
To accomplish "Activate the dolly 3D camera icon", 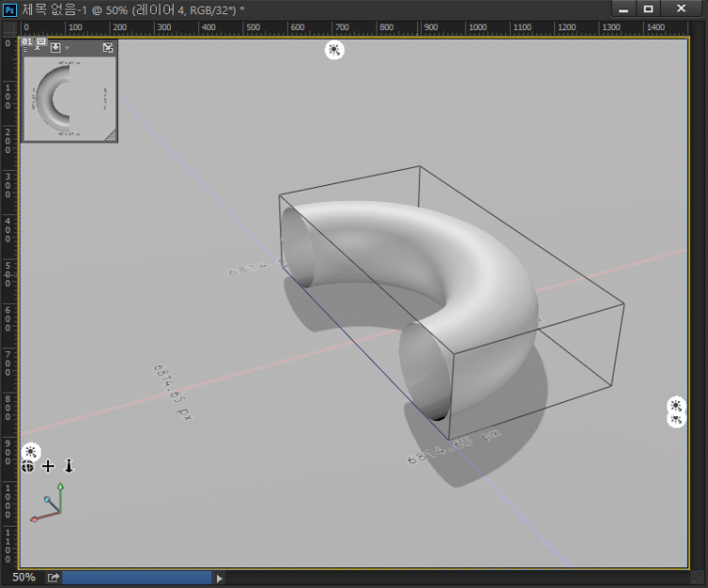I will click(x=68, y=466).
